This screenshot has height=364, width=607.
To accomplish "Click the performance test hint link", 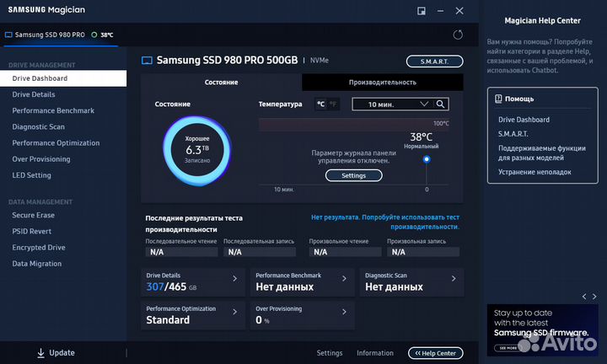I will (x=385, y=222).
